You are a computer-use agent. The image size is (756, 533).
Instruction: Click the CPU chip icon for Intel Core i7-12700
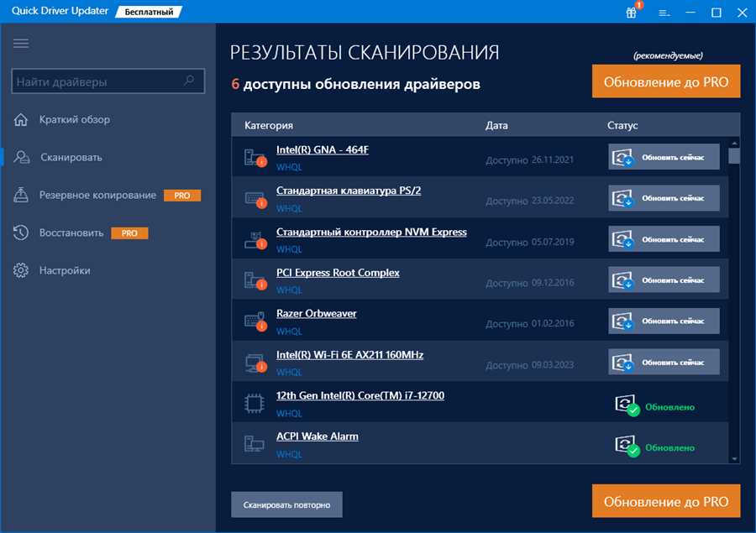point(252,402)
